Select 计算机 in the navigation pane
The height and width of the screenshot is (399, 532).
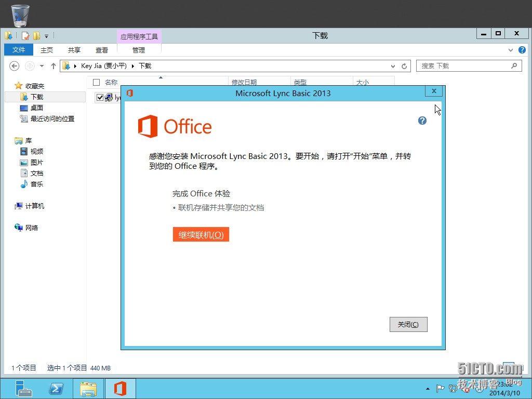(x=35, y=206)
